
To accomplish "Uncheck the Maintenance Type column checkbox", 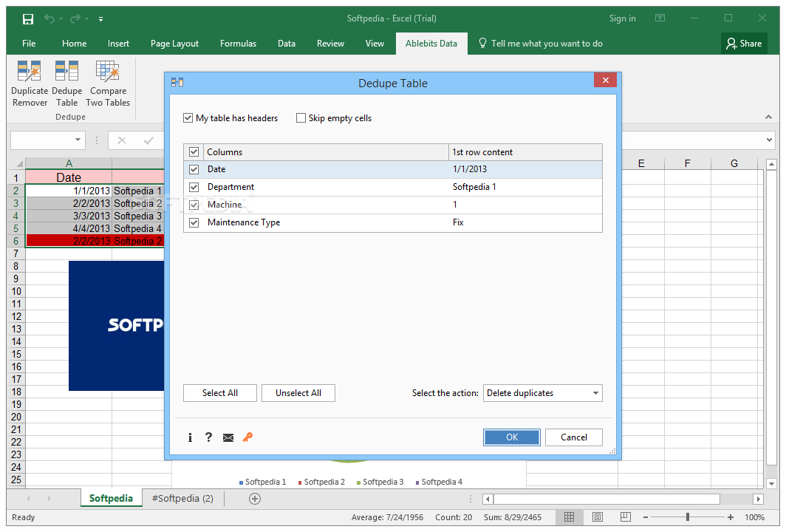I will point(194,222).
